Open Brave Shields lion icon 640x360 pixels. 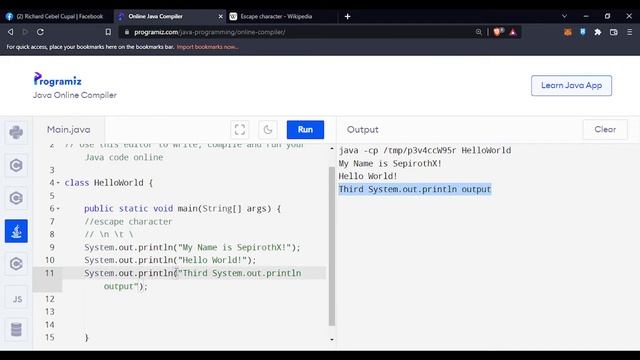coord(498,32)
